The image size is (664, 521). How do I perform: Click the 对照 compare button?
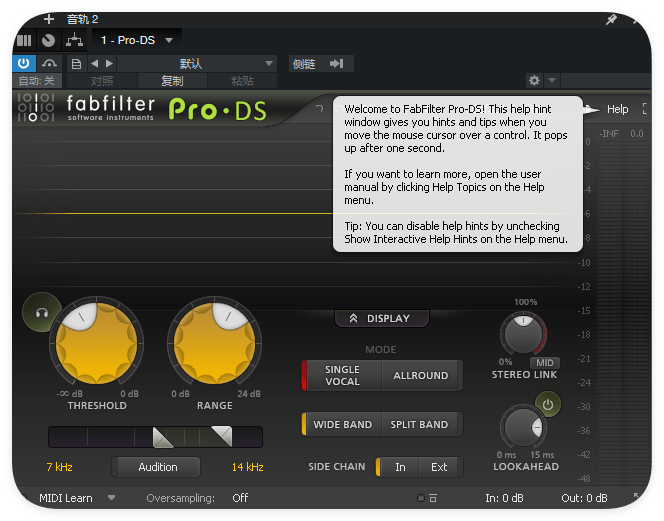tap(102, 80)
